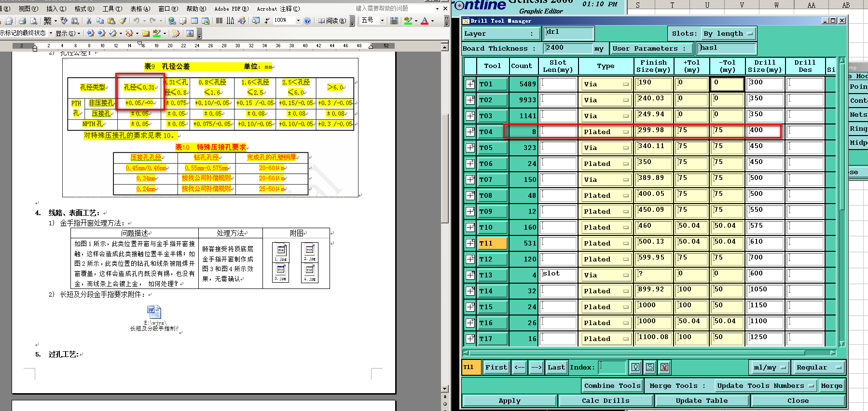The height and width of the screenshot is (411, 868).
Task: Click the Merge button
Action: [x=831, y=385]
